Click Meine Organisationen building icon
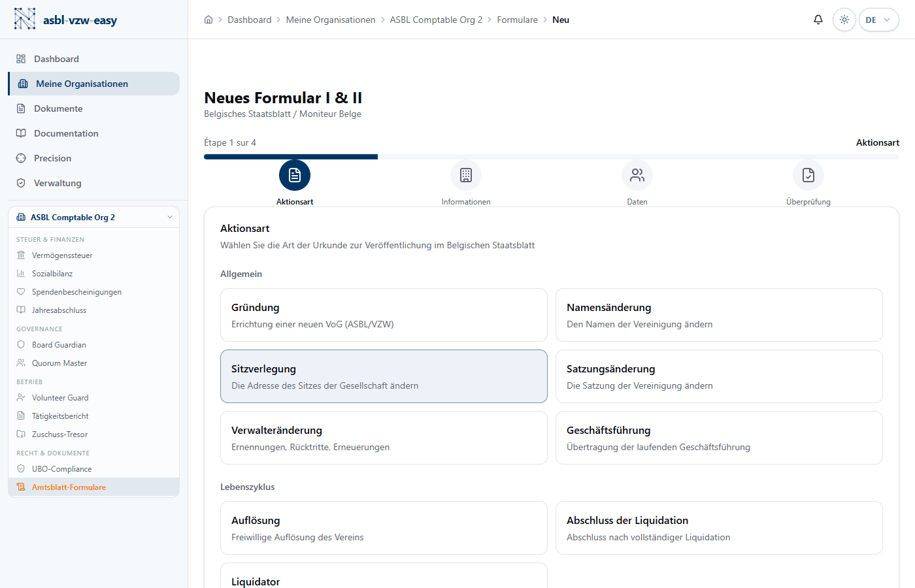 (23, 84)
